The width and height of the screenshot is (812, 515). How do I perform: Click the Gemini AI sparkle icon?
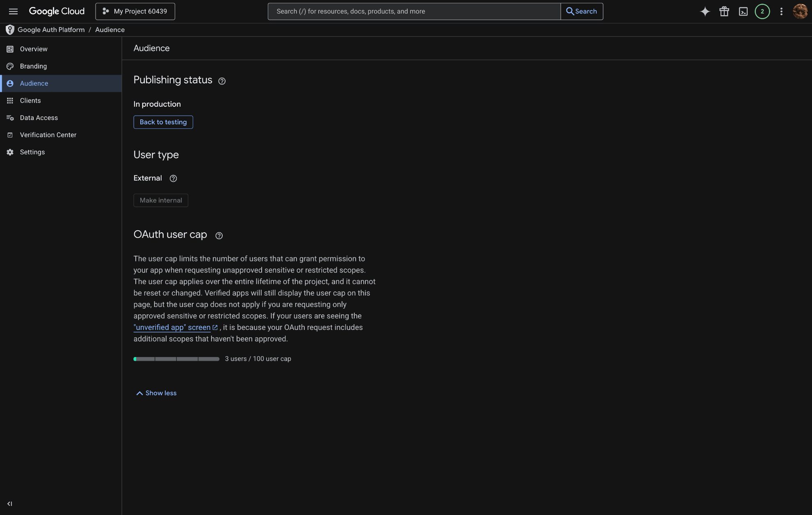point(705,11)
